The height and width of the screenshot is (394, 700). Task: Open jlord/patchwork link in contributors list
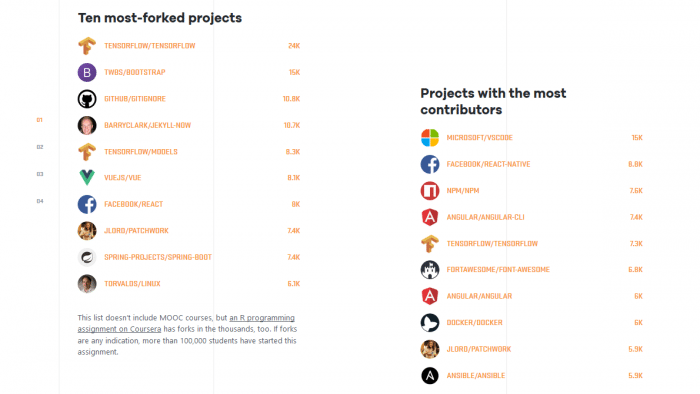(479, 349)
